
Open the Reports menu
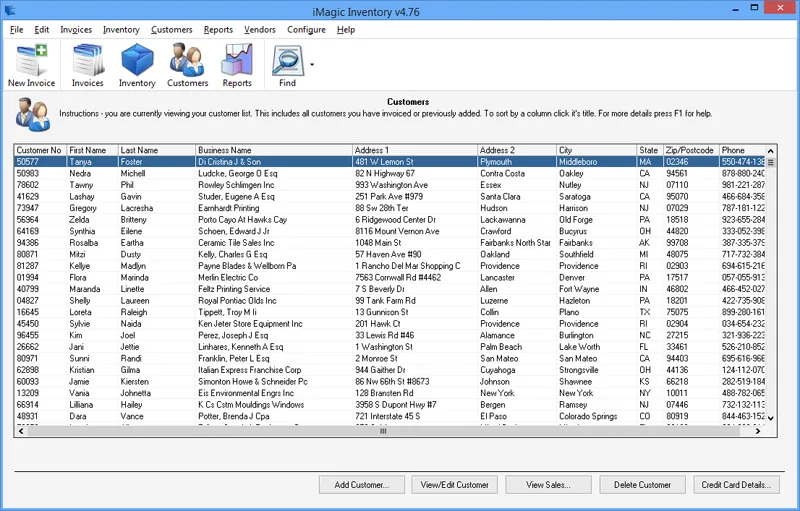tap(218, 30)
